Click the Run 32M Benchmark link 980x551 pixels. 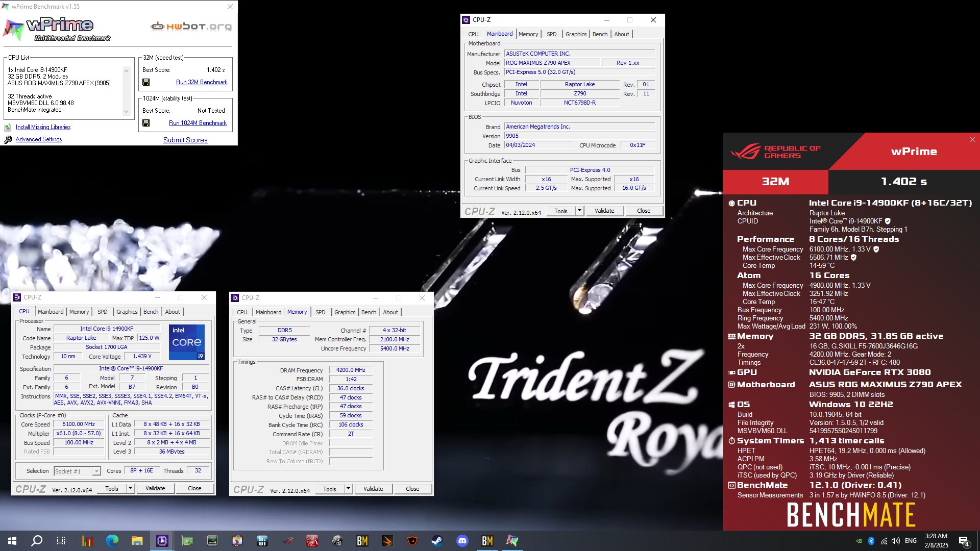(x=202, y=82)
